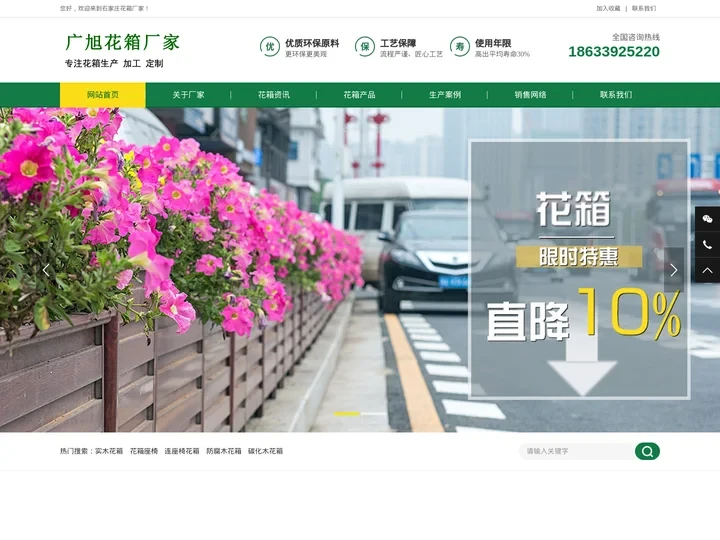720x540 pixels.
Task: Open the 关于厂家 navigation item
Action: click(188, 95)
